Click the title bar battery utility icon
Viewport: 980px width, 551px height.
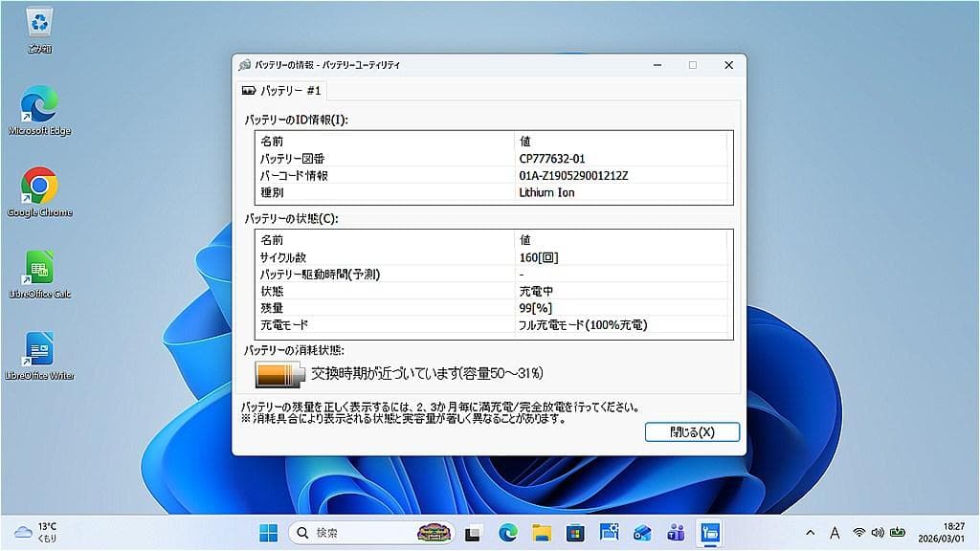[244, 65]
